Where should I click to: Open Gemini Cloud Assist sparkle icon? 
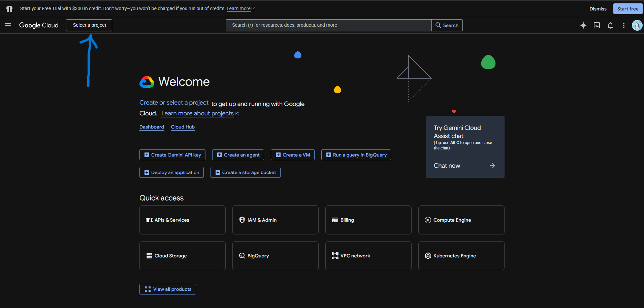pos(583,25)
